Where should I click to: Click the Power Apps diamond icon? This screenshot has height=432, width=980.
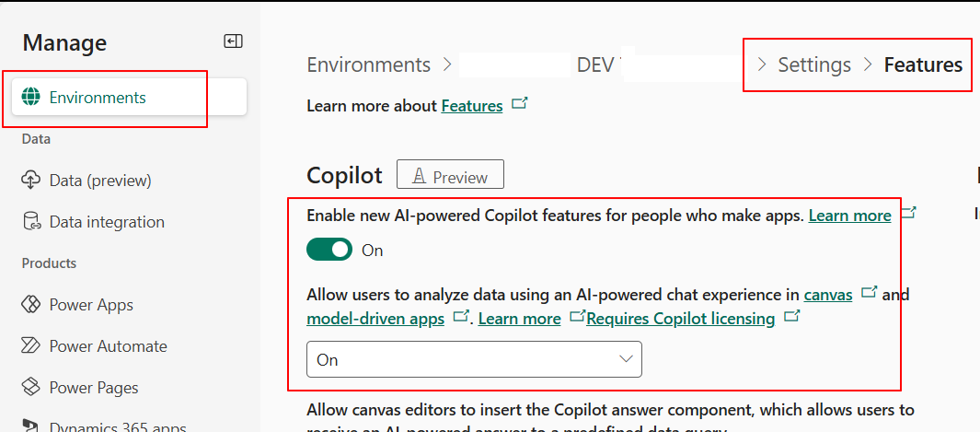pos(30,305)
